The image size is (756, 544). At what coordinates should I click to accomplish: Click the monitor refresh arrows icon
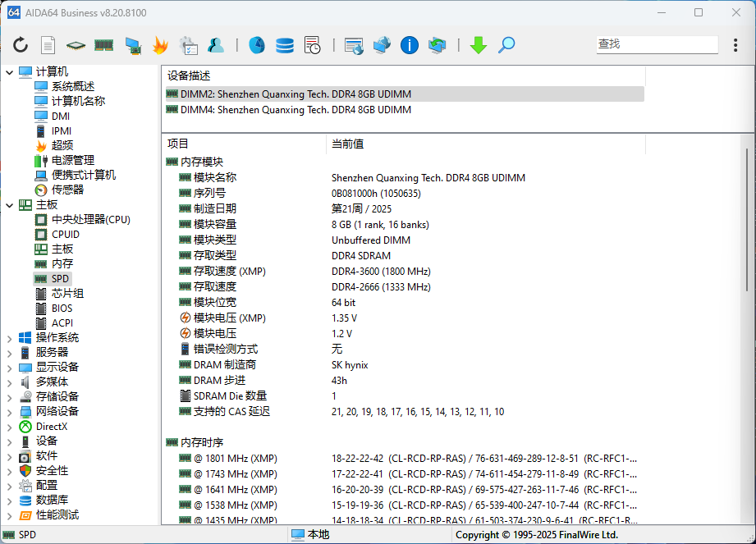(438, 45)
